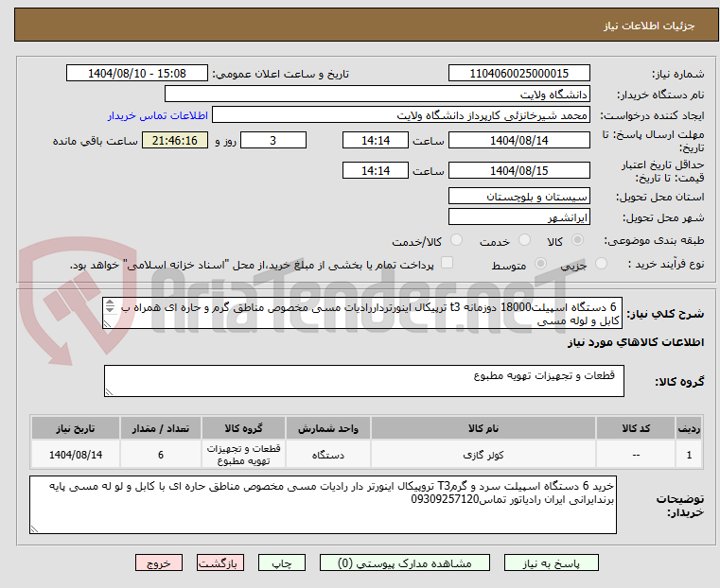Click the توضیحات خریدار textarea

pyautogui.click(x=323, y=505)
